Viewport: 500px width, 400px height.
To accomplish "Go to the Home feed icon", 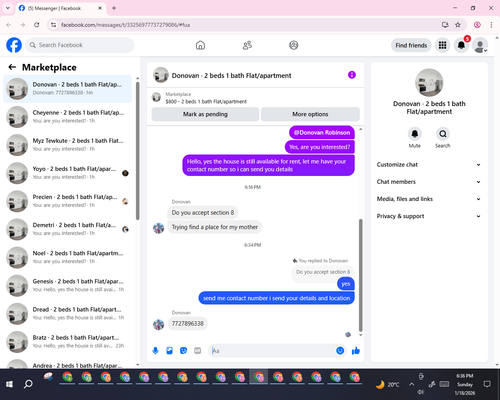I will [200, 45].
